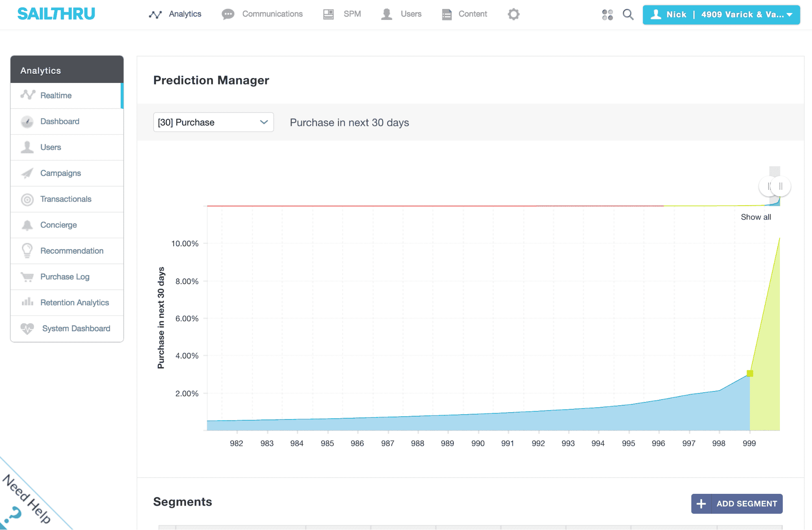Click the right range slider handle on chart
Viewport: 812px width, 530px height.
tap(781, 187)
